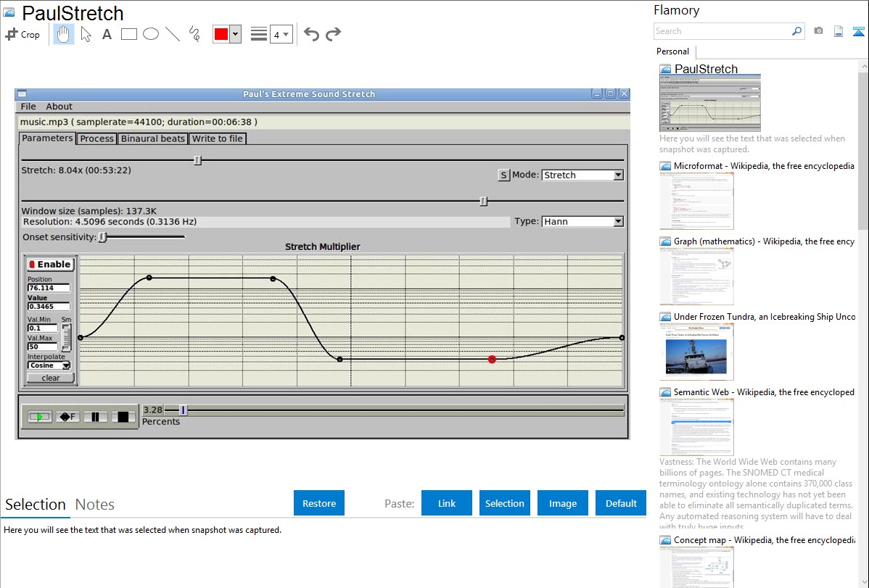Click the camera capture icon

click(818, 31)
